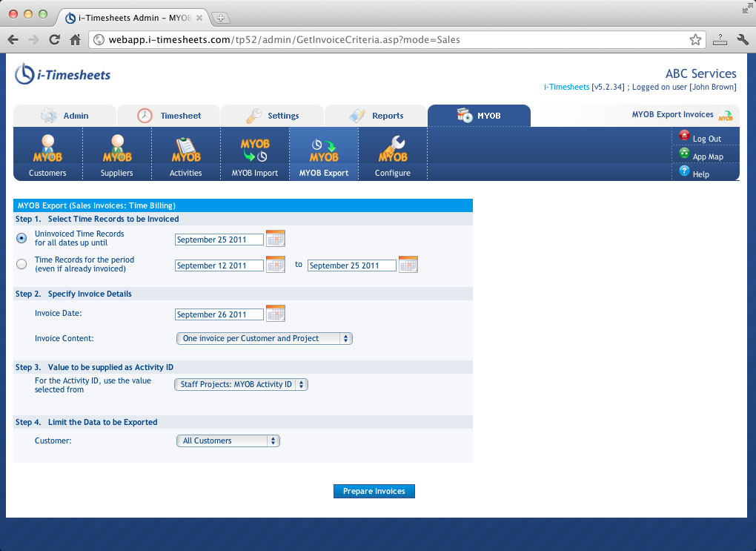
Task: Click the MYOB Export Invoices header icon
Action: click(726, 116)
